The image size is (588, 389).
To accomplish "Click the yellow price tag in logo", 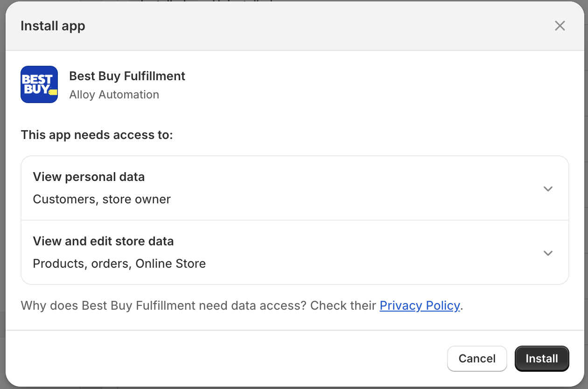I will [x=53, y=92].
